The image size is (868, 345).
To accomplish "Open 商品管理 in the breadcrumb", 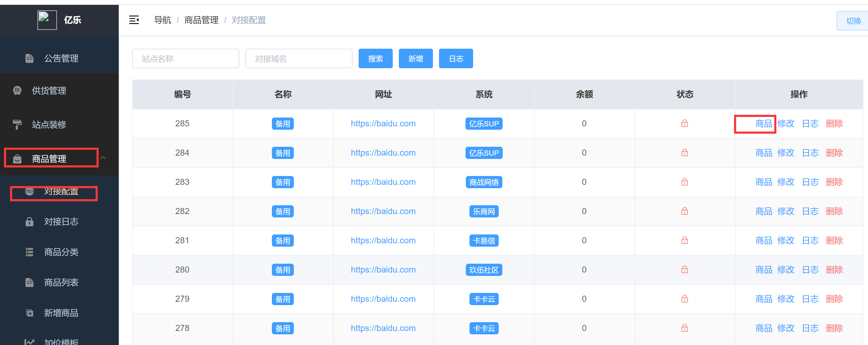I will pyautogui.click(x=201, y=20).
